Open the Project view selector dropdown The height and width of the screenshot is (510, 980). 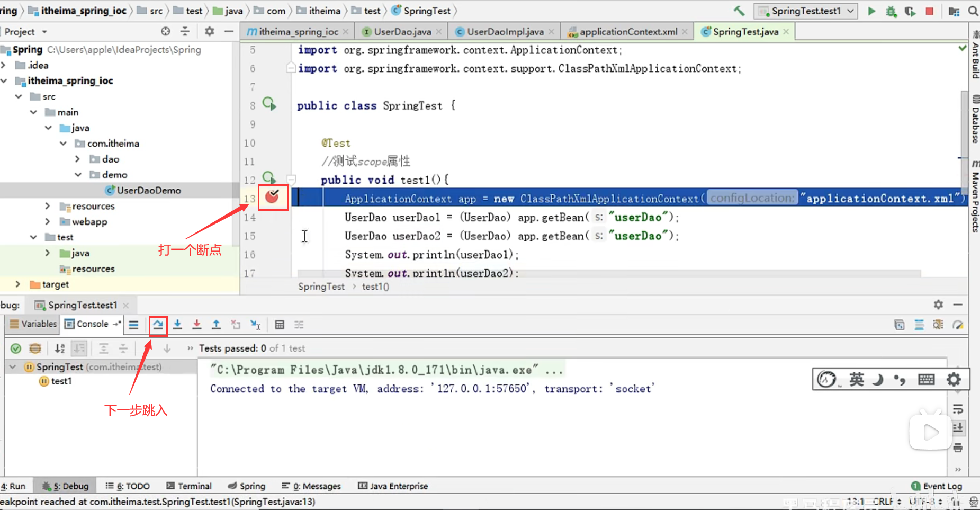tap(26, 32)
